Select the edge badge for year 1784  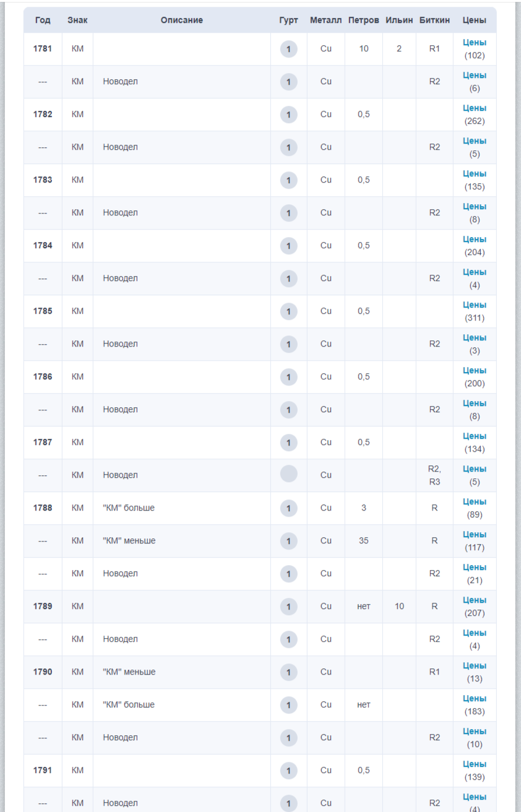pos(288,246)
